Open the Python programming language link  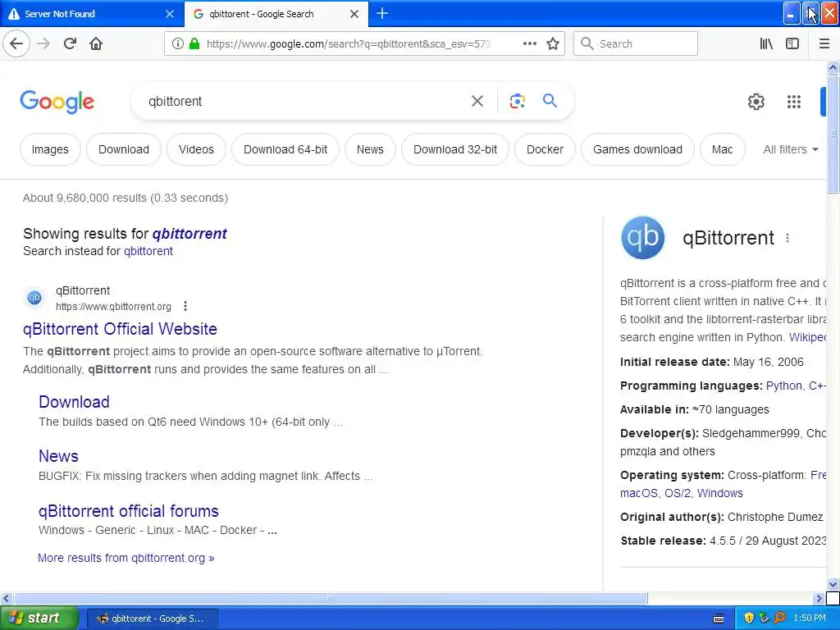(x=783, y=386)
